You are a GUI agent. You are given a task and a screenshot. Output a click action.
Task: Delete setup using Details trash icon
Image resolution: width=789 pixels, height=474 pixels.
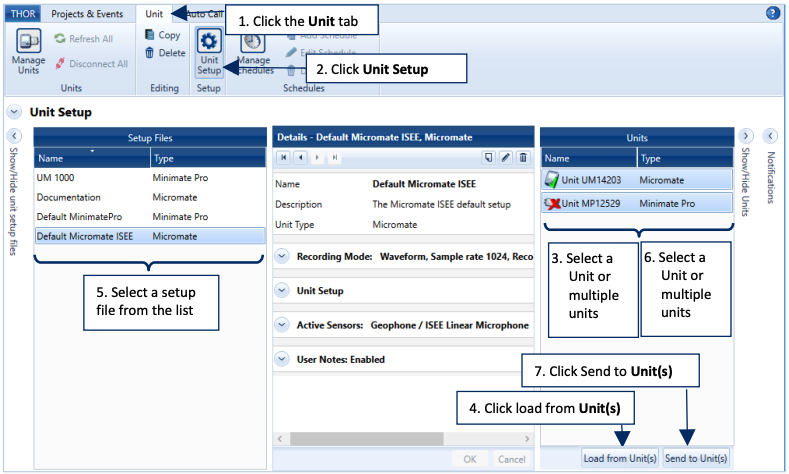click(x=522, y=157)
